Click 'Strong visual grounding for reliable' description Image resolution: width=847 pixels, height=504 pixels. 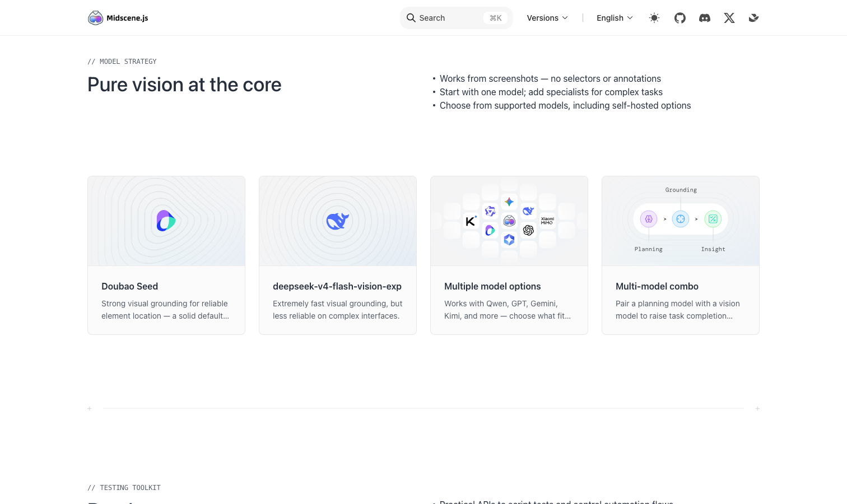tap(165, 304)
